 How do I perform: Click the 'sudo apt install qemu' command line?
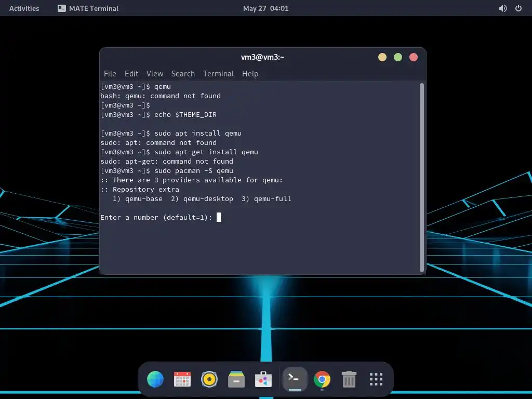(x=171, y=134)
